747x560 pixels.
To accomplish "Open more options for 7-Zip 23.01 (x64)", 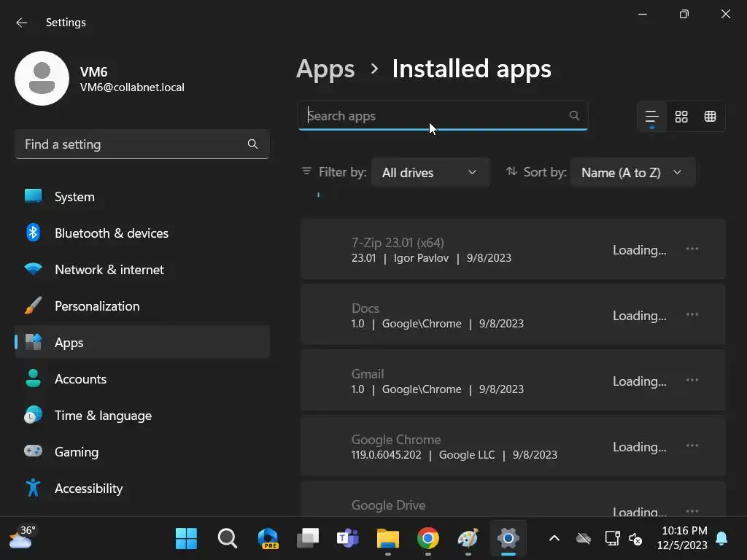I will [692, 249].
